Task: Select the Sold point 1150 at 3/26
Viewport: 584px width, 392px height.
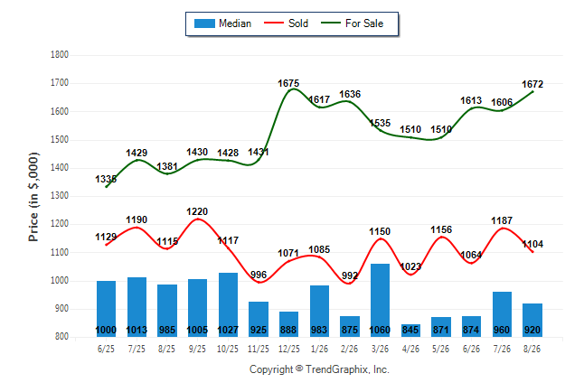Action: point(381,238)
